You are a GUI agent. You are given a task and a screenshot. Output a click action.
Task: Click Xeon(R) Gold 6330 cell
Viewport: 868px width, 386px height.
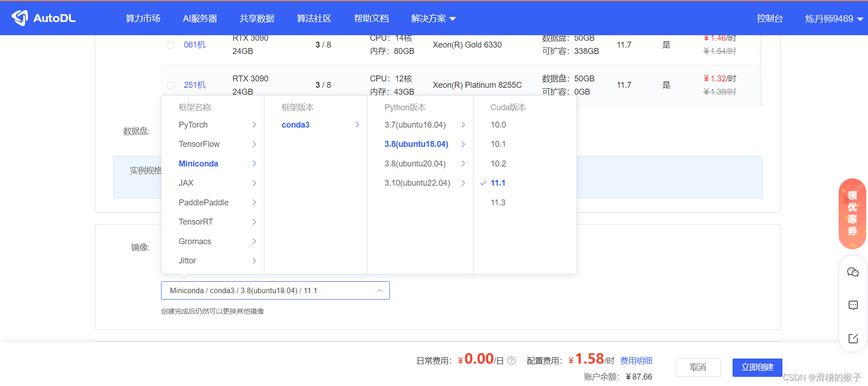coord(467,45)
